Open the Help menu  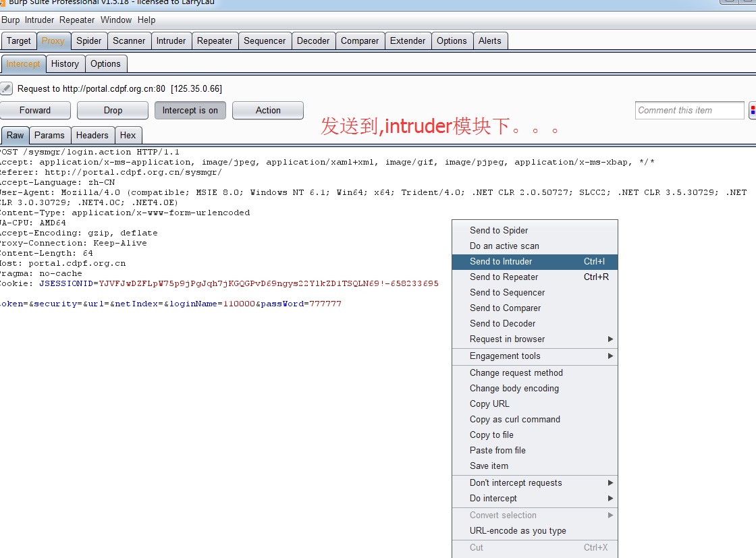[146, 20]
